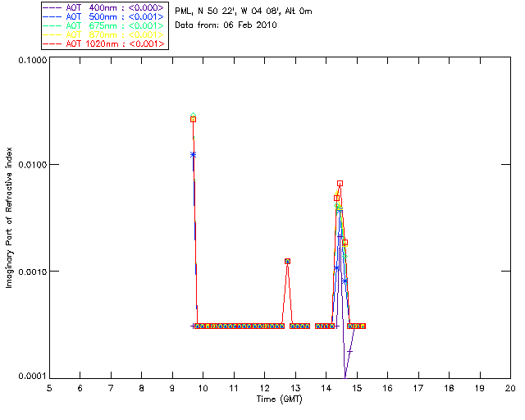Screen dimensions: 525x420
Task: Click the red square marker near 14.6 GMT
Action: point(345,243)
